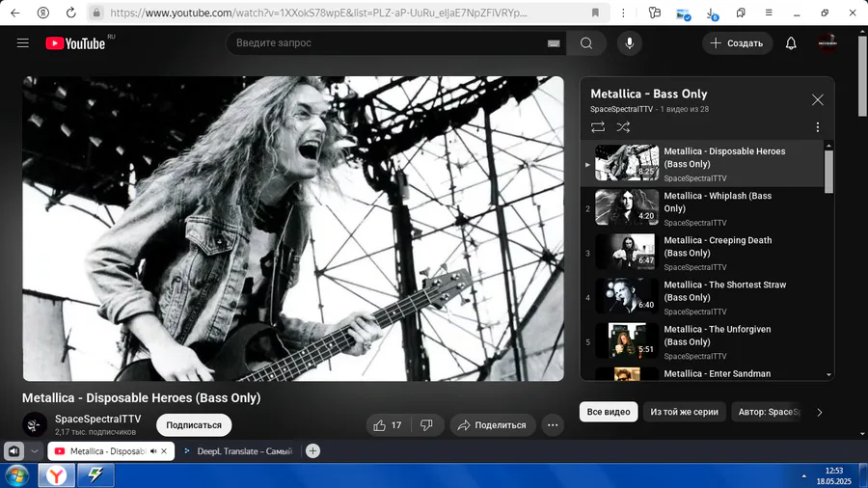This screenshot has width=868, height=488.
Task: Open playlist three-dot options menu
Action: coord(818,127)
